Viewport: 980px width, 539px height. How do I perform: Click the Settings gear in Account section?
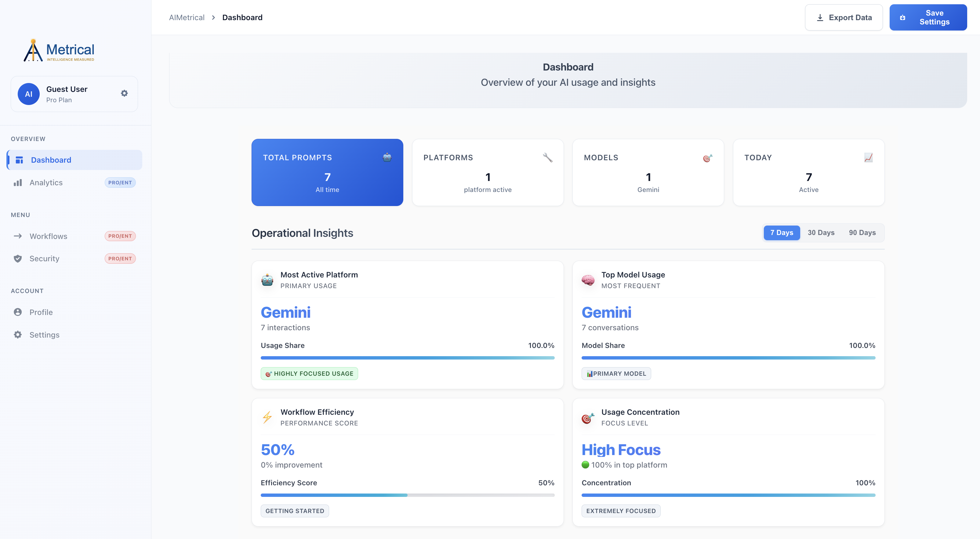click(x=18, y=335)
